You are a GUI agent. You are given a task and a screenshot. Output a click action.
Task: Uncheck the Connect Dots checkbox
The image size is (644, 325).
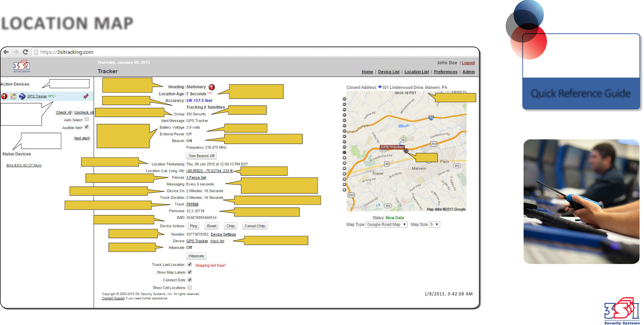[x=190, y=280]
